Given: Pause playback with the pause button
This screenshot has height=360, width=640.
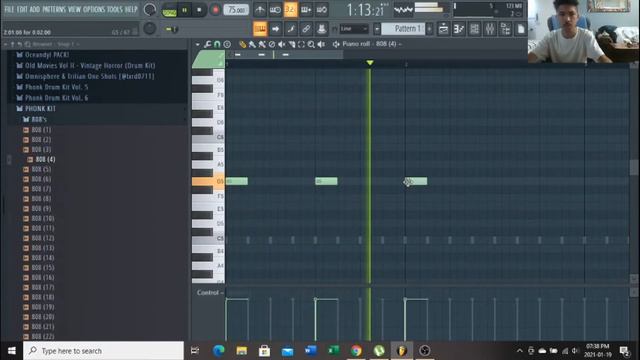Looking at the screenshot, I should pyautogui.click(x=184, y=10).
